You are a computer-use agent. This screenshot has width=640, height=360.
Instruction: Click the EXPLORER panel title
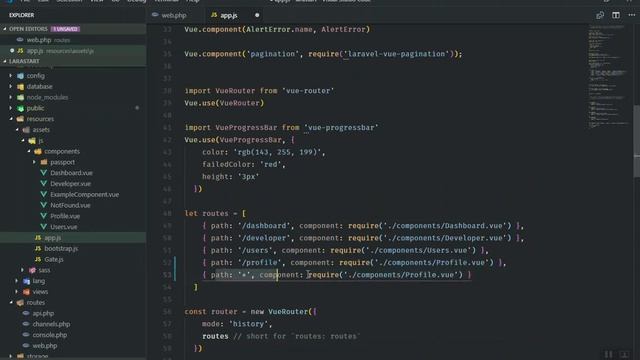[22, 15]
